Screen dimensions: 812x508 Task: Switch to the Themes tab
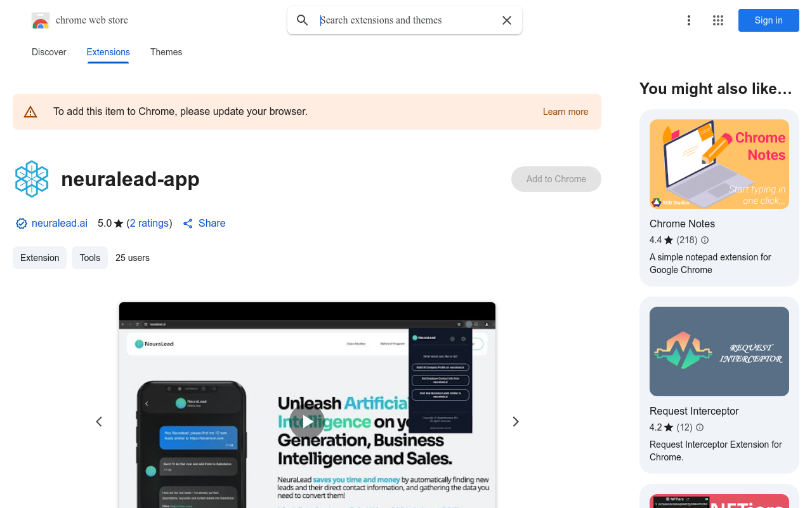(166, 52)
